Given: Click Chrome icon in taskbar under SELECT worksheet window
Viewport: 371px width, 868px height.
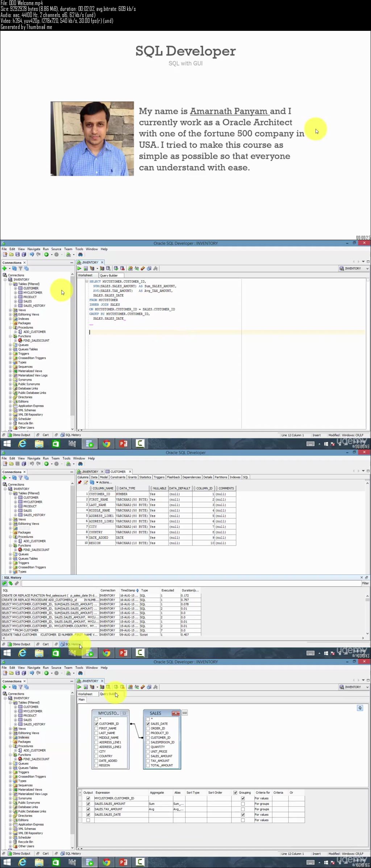Looking at the screenshot, I should pyautogui.click(x=107, y=444).
